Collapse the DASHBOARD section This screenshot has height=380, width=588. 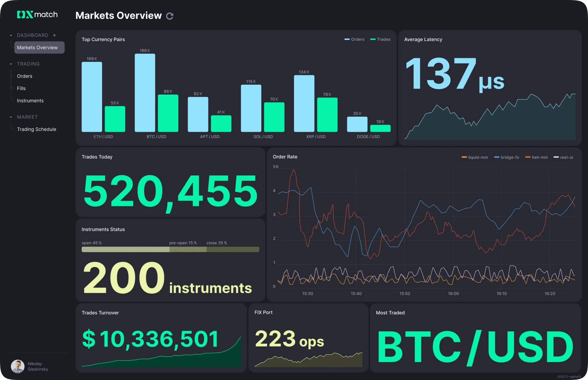[11, 35]
